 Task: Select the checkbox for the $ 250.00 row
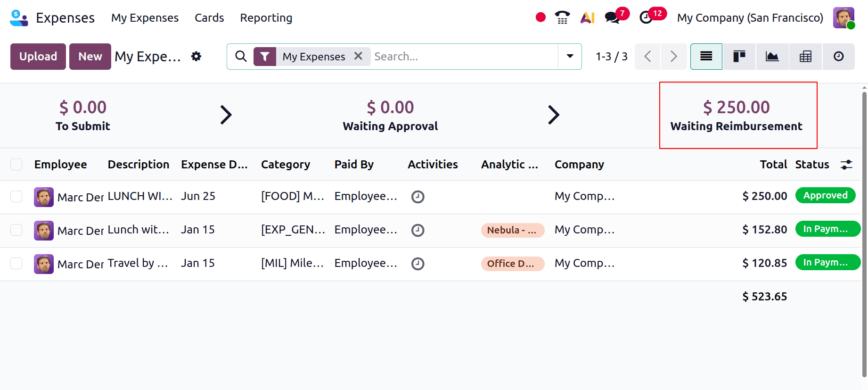[x=16, y=196]
